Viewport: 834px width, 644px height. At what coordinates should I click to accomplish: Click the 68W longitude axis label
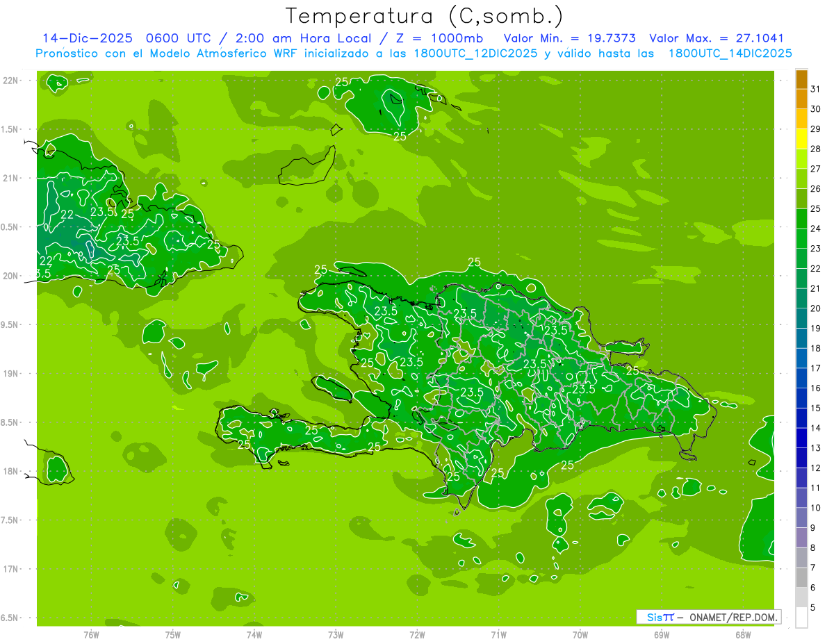(743, 634)
